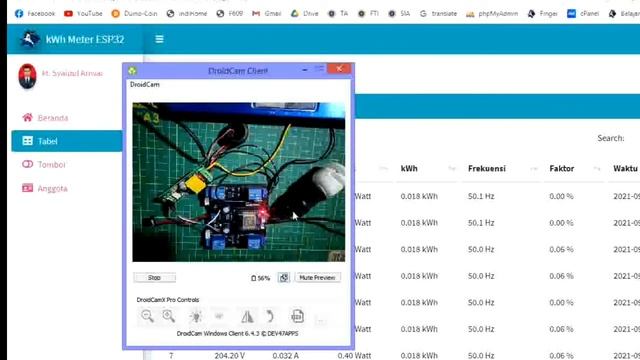Rotate the DroidCam video

click(x=269, y=316)
